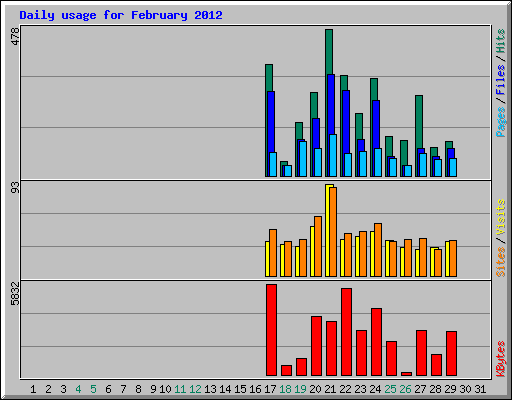Viewport: 512px width, 400px height.
Task: Click the green weekend day label 4
Action: (x=78, y=389)
